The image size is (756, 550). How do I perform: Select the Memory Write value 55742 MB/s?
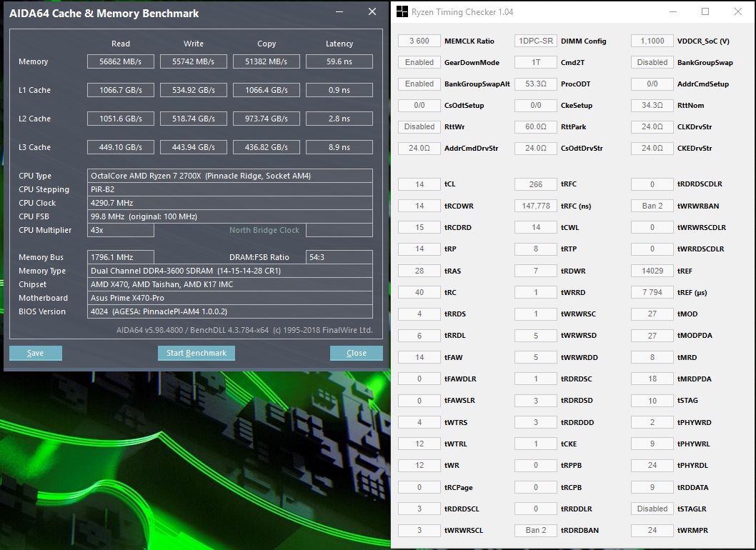click(194, 61)
